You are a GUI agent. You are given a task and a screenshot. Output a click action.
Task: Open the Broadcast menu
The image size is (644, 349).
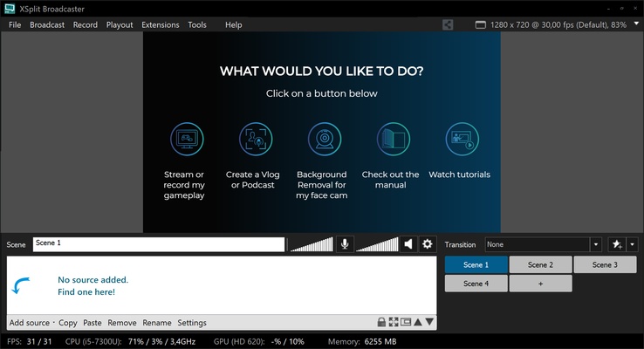coord(47,24)
